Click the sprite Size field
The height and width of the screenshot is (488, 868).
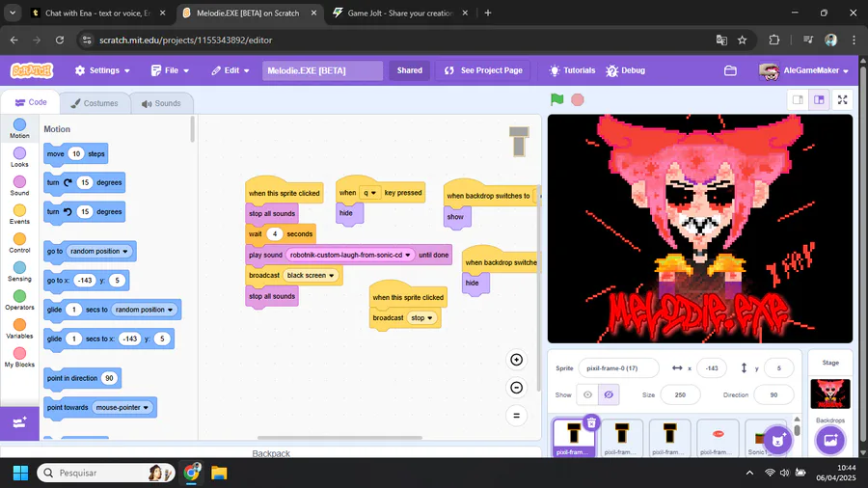click(680, 394)
